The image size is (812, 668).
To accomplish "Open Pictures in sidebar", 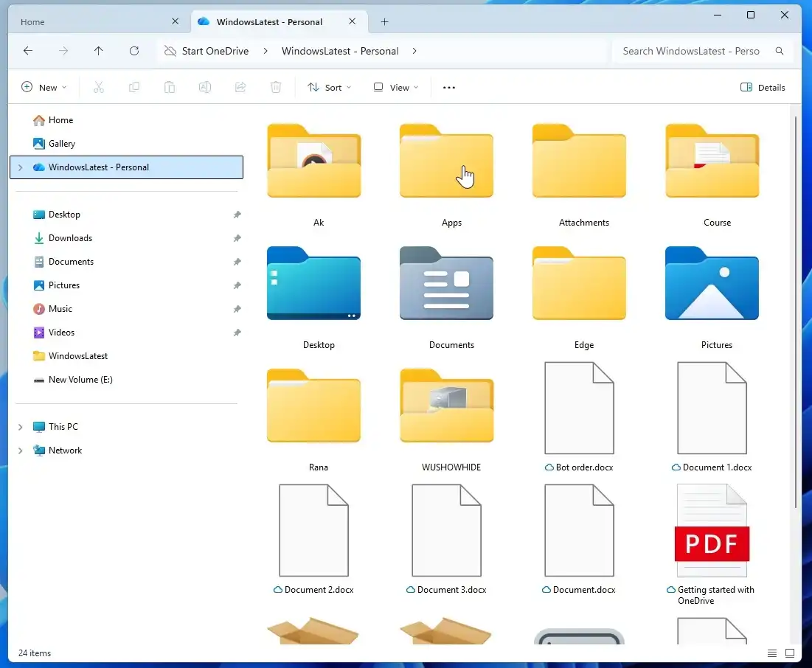I will [x=126, y=285].
